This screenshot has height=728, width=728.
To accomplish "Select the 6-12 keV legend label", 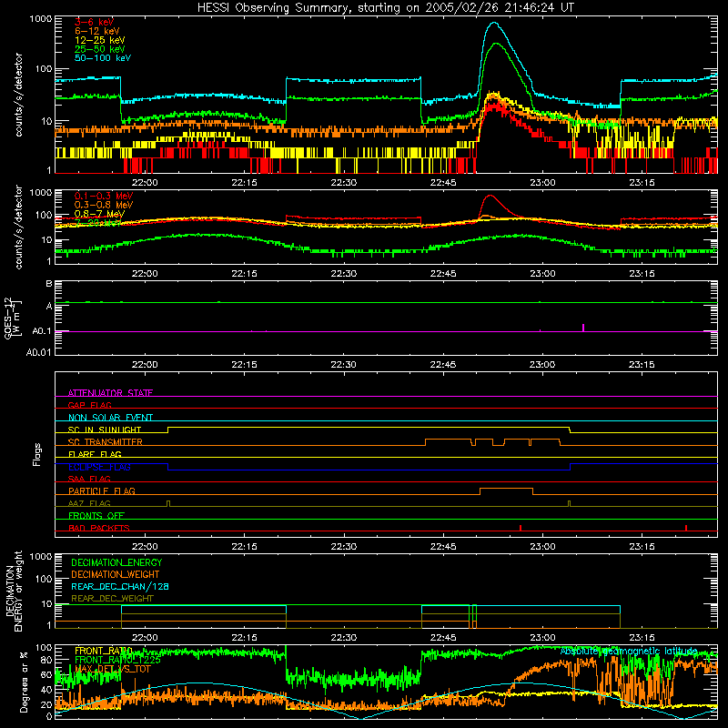I will pyautogui.click(x=97, y=31).
